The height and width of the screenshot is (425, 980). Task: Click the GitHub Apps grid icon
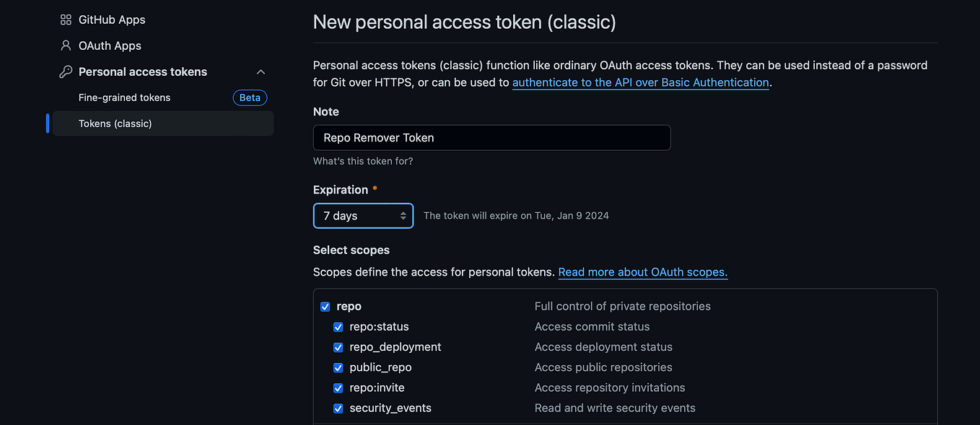[x=66, y=19]
